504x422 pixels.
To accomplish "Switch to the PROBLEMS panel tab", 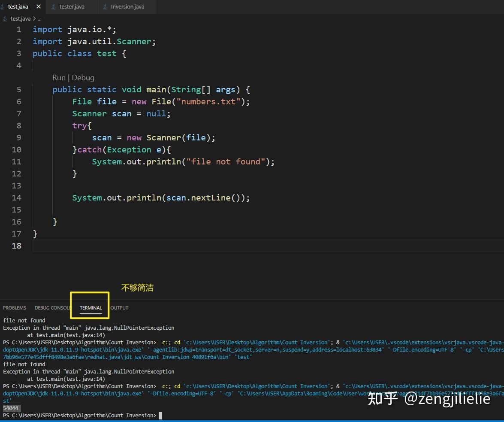I will tap(15, 308).
